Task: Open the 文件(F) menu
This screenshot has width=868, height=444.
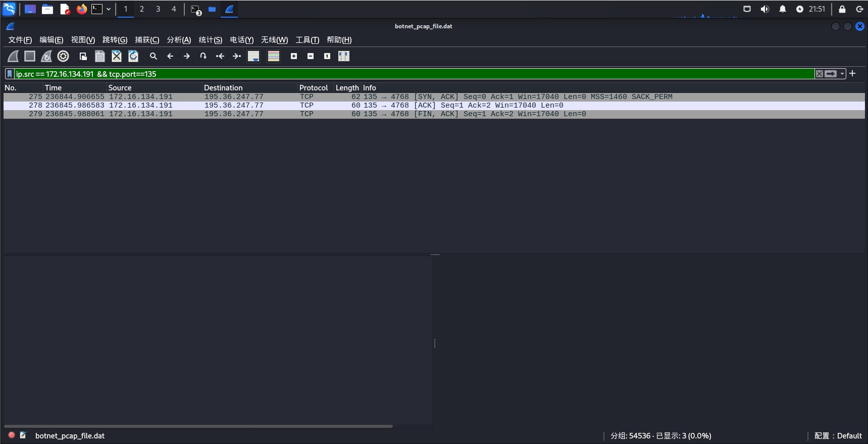Action: [20, 40]
